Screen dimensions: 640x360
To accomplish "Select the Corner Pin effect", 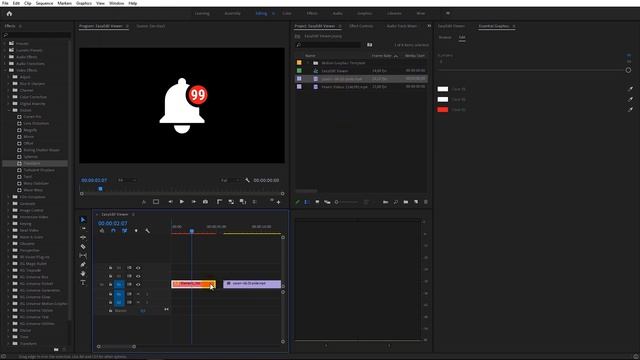I will pos(32,117).
